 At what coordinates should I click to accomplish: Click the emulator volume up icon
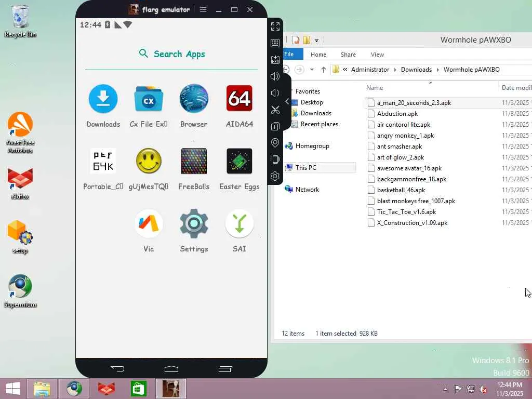point(275,76)
